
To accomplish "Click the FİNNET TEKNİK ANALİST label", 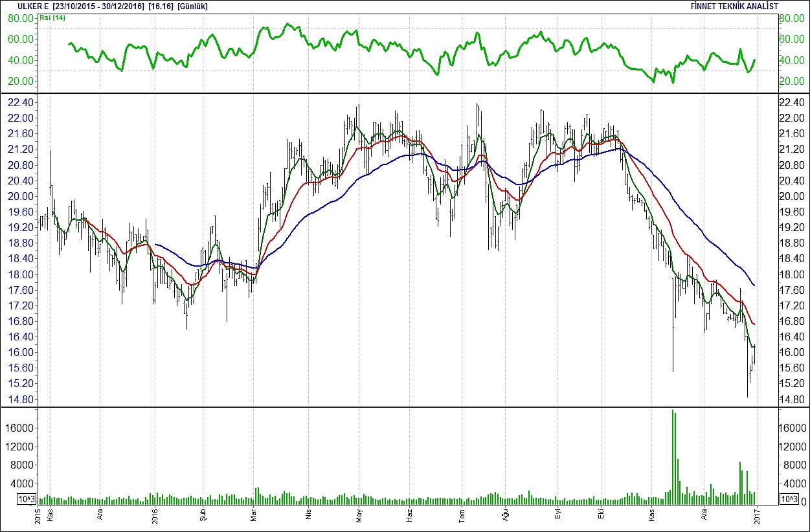I will click(x=734, y=6).
